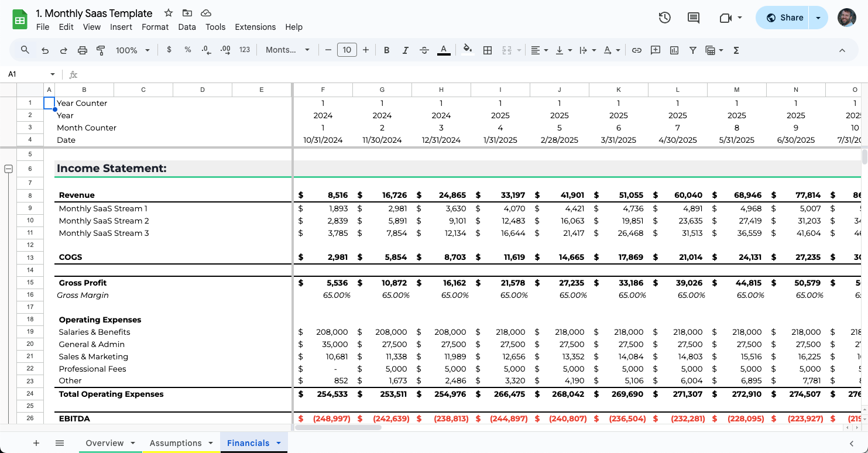
Task: Switch to the Assumptions sheet tab
Action: tap(175, 443)
